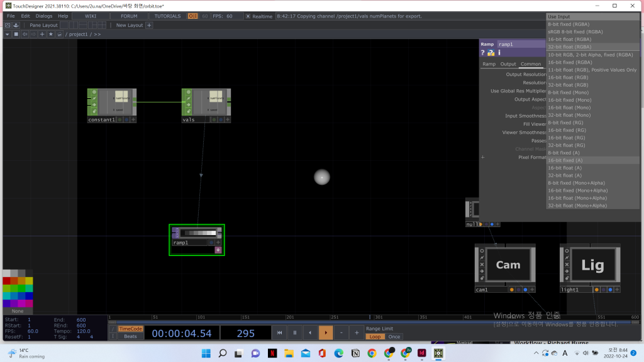Screen dimensions: 644x362
Task: Select the yellow color swatch
Action: click(x=29, y=281)
